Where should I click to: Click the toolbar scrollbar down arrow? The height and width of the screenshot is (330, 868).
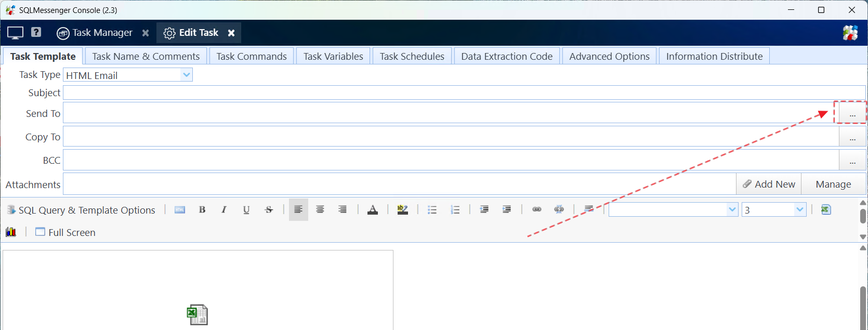pos(863,236)
